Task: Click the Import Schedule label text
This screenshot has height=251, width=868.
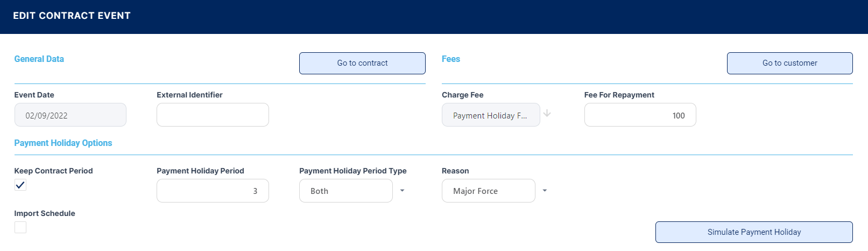Action: point(45,213)
